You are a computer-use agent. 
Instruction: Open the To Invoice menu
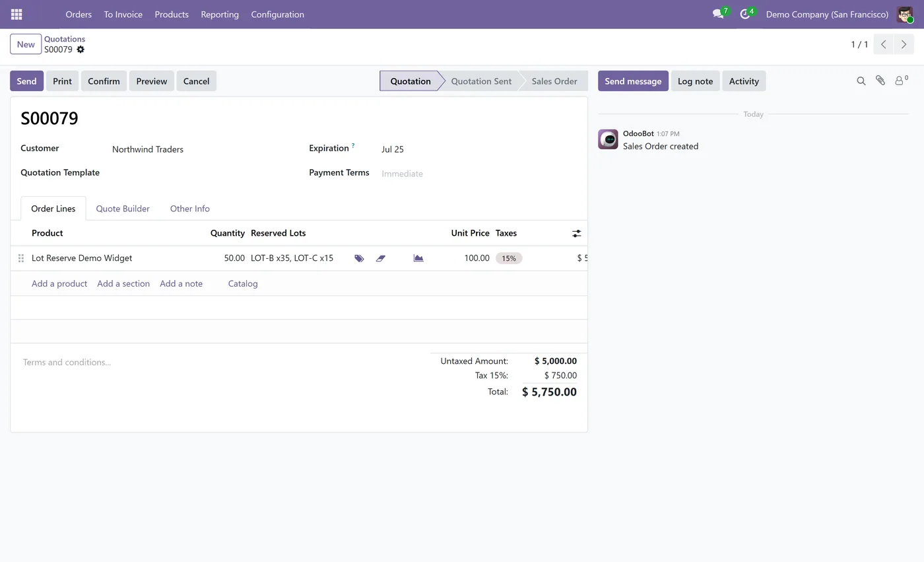(x=123, y=14)
